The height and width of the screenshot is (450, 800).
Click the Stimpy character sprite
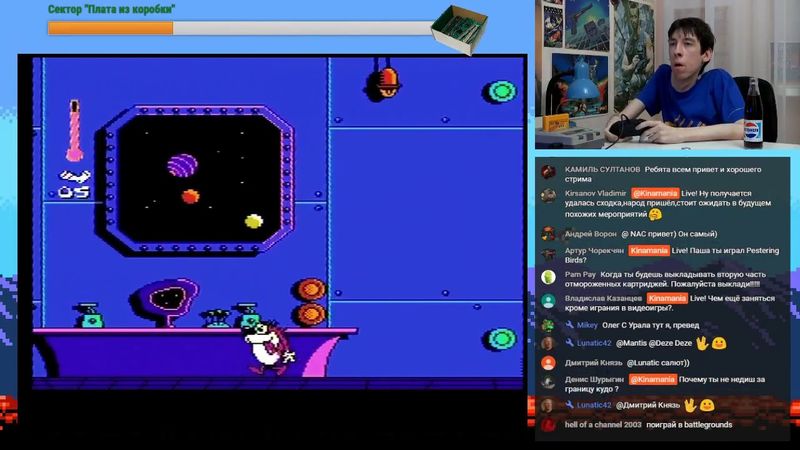click(x=266, y=346)
